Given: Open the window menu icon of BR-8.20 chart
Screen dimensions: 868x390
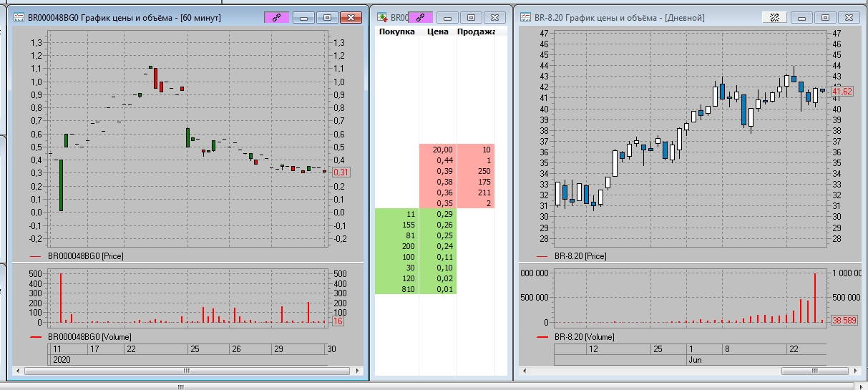Looking at the screenshot, I should click(525, 17).
